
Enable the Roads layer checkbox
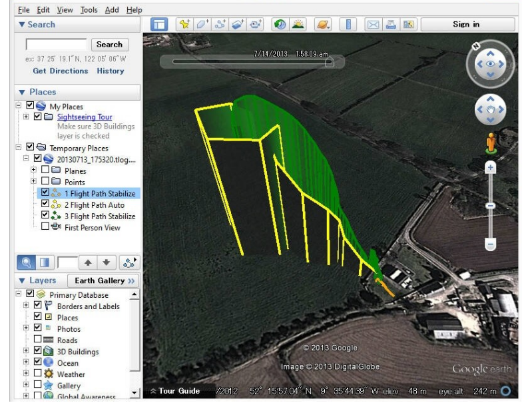pos(38,339)
